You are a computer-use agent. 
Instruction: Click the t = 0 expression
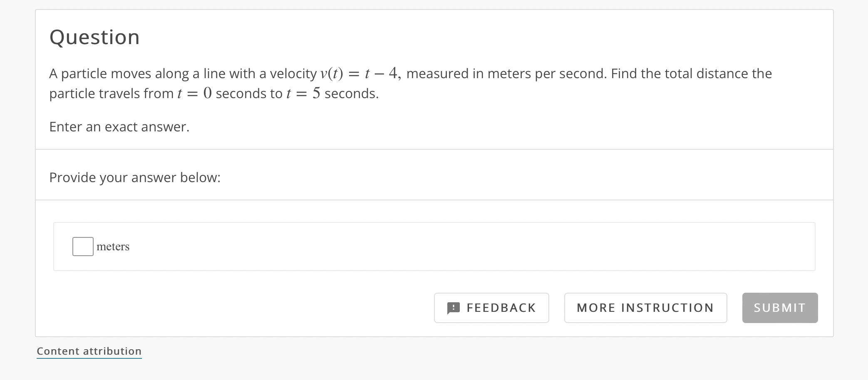point(195,94)
